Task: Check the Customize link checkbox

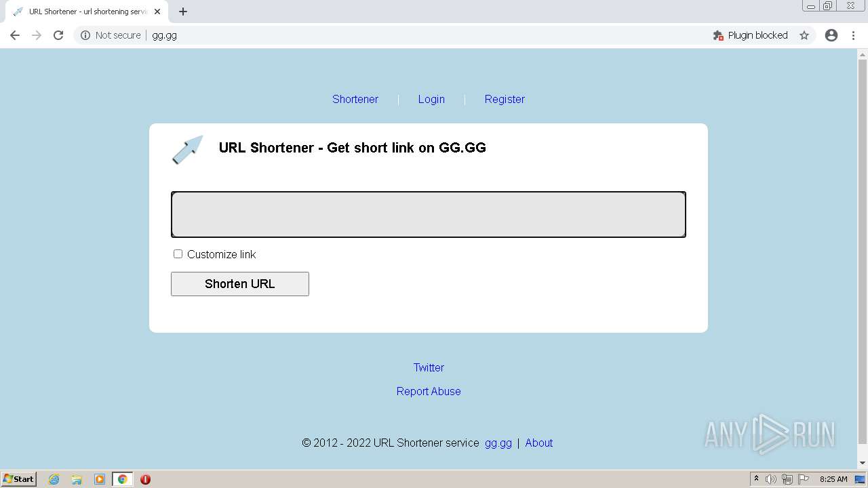Action: pos(178,253)
